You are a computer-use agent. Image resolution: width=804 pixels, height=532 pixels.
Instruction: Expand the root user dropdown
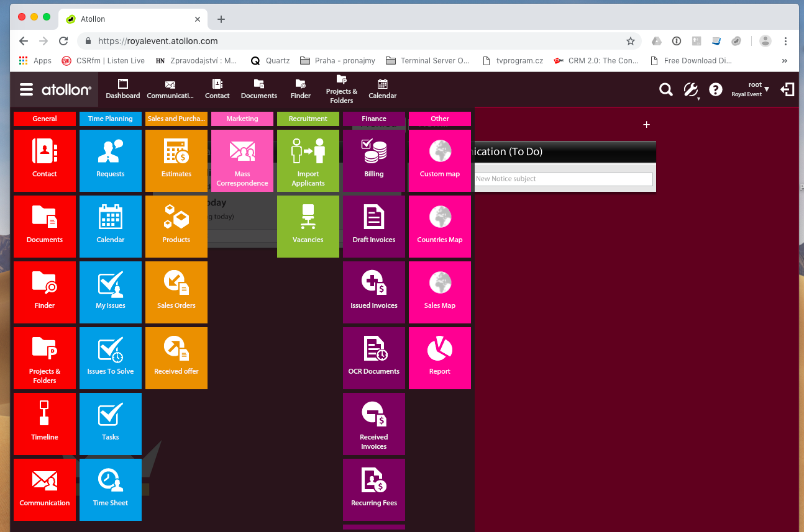coord(751,89)
